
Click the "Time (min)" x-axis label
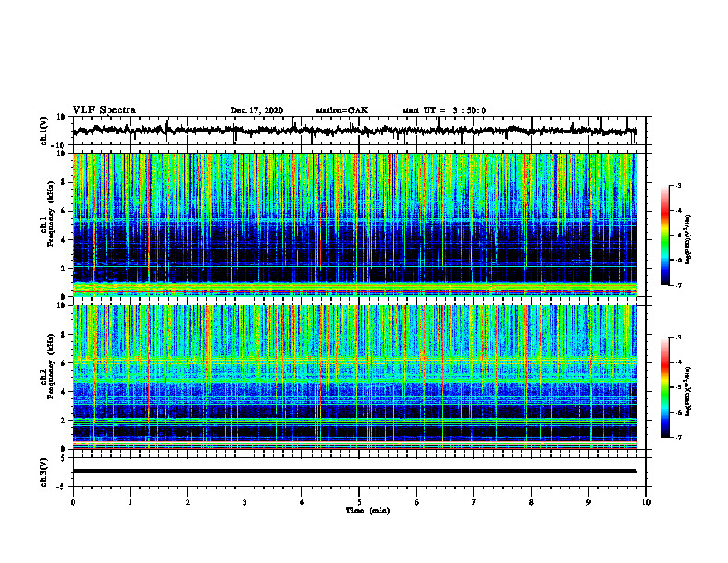click(x=368, y=511)
